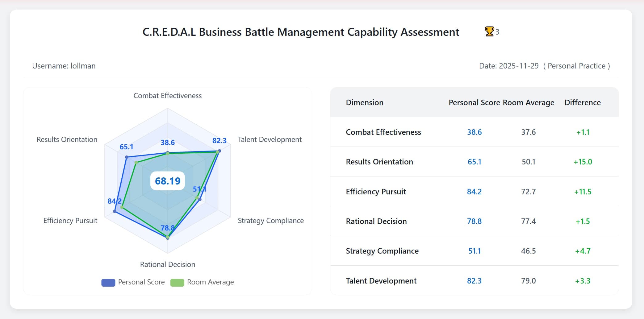Select the blue 65.1 Results Orientation data point

click(x=127, y=157)
